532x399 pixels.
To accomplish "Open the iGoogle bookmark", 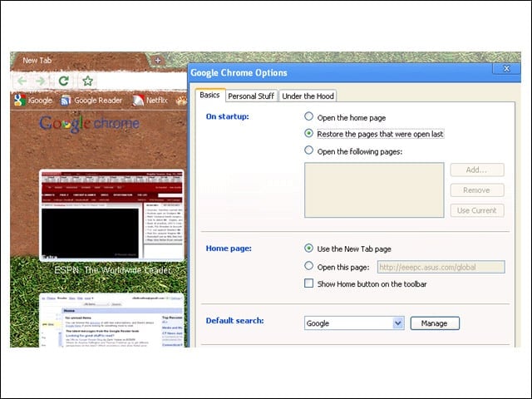I will tap(33, 100).
